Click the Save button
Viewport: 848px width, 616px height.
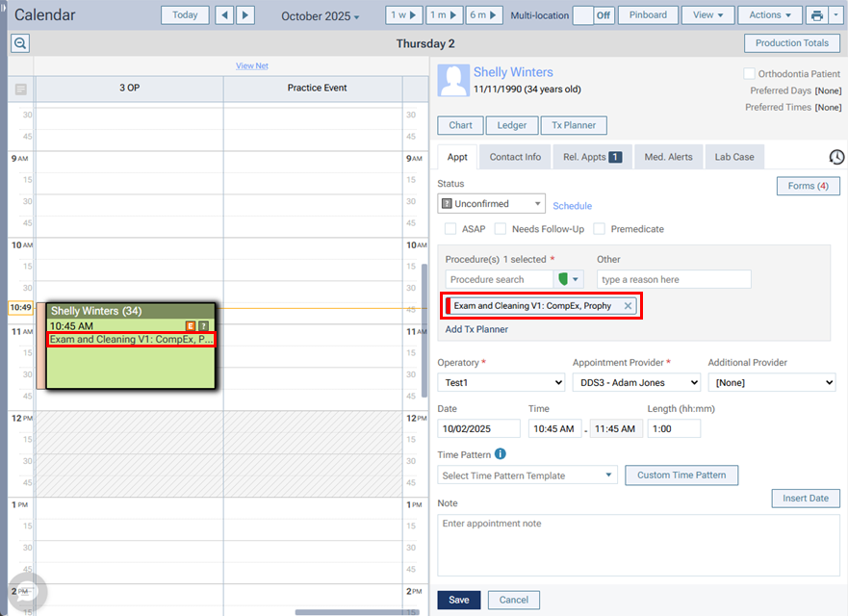(459, 600)
